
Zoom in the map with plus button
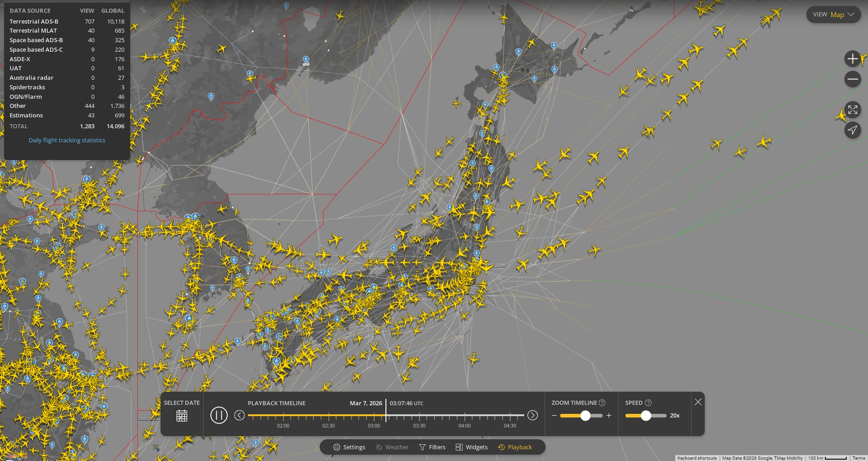[x=853, y=59]
